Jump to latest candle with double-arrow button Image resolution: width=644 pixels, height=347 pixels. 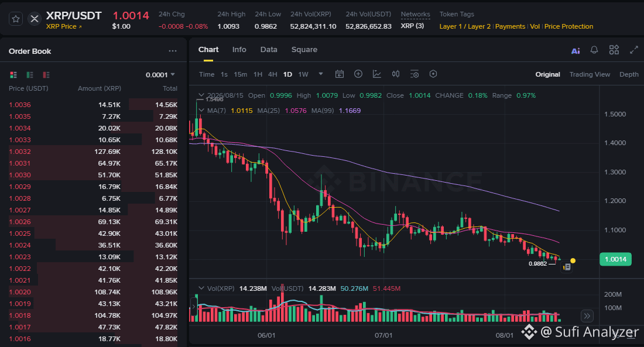point(587,316)
